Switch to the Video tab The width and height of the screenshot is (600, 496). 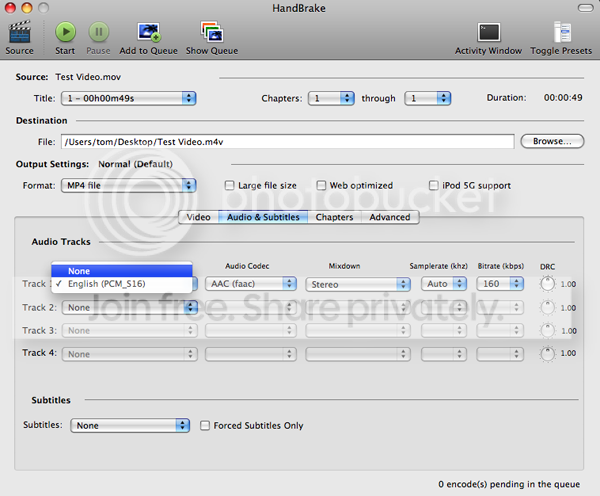point(198,217)
